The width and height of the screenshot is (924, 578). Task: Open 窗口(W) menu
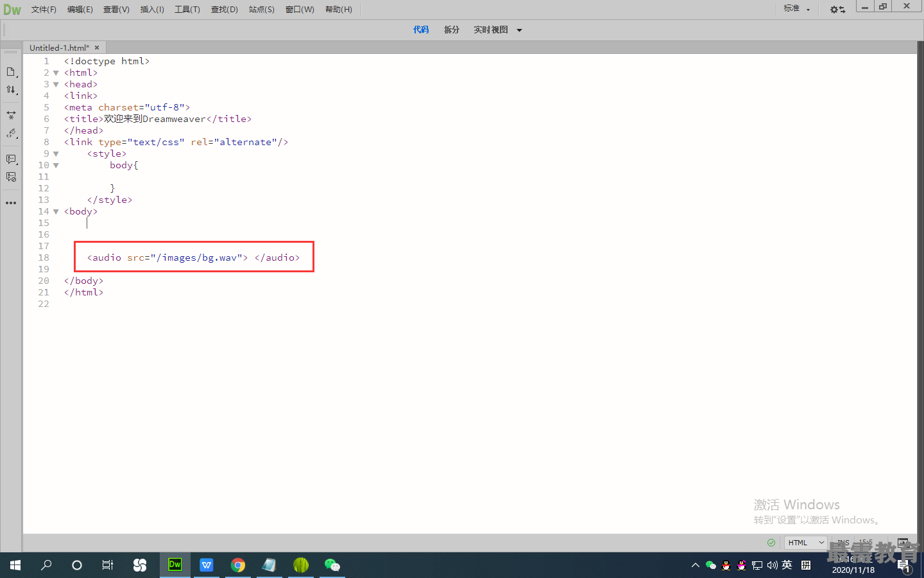tap(300, 10)
